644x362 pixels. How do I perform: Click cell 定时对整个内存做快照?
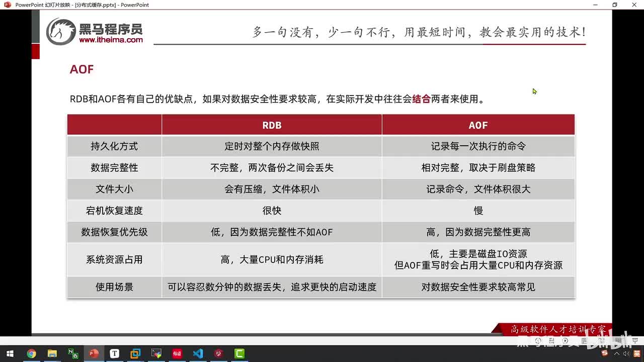coord(272,146)
